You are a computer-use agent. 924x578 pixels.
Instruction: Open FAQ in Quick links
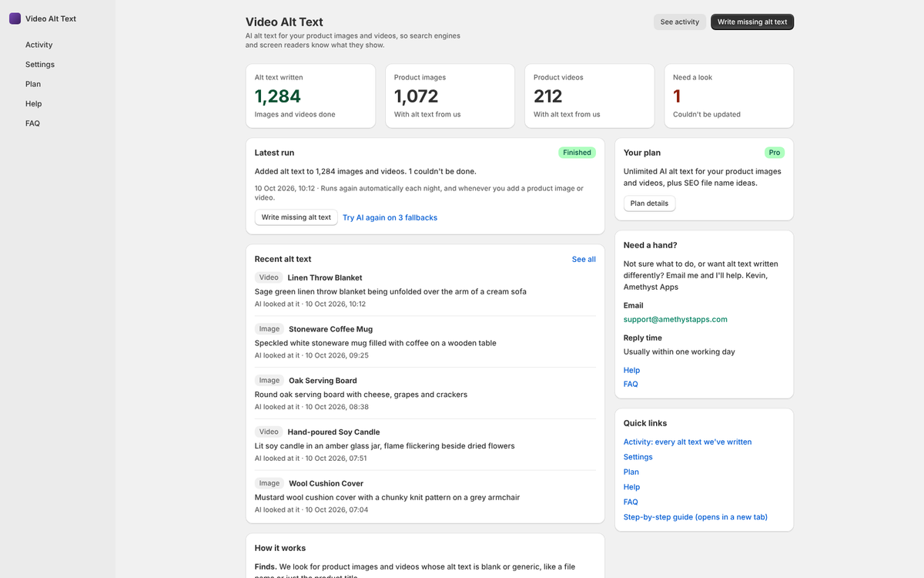631,502
